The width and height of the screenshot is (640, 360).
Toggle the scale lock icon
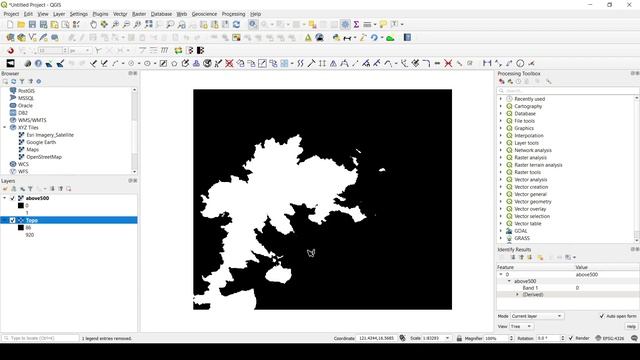tap(459, 338)
